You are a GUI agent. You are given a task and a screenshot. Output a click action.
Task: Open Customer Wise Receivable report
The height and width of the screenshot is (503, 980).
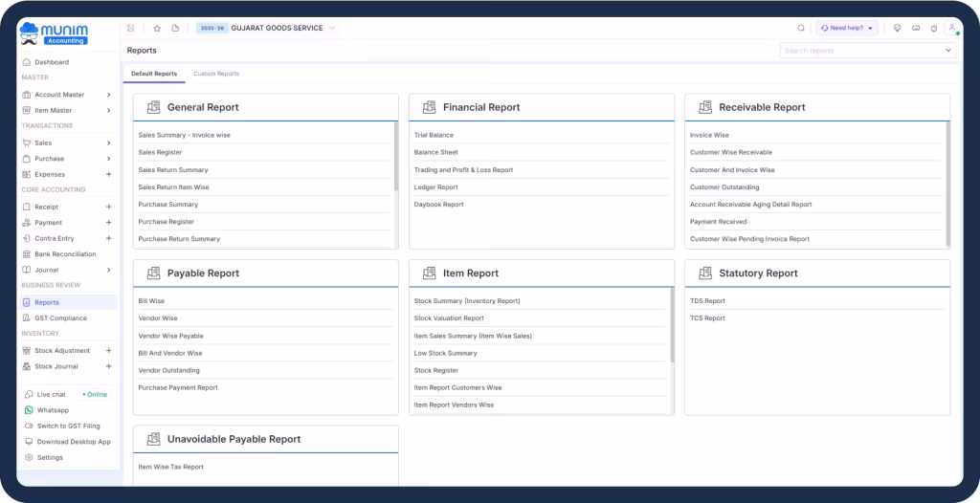(x=731, y=152)
